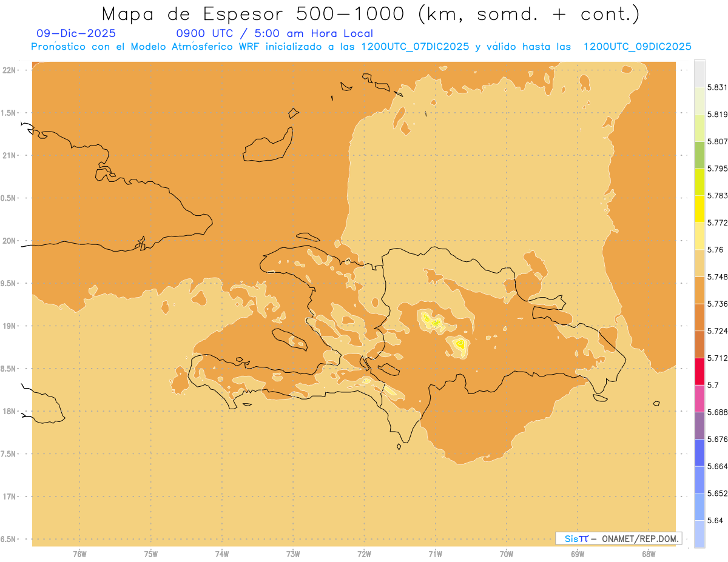The width and height of the screenshot is (728, 562).
Task: Click the yellow-green swatch between 5.783 and 5.795
Action: click(x=699, y=182)
